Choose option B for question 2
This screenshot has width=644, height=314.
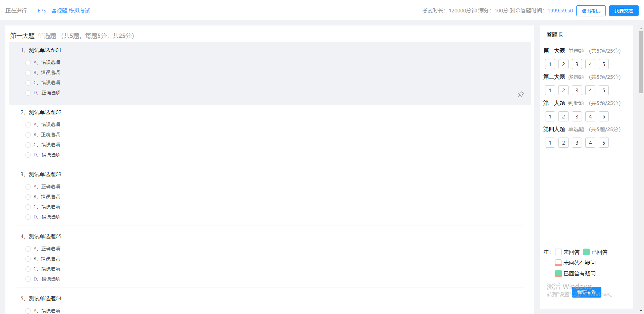pos(28,135)
